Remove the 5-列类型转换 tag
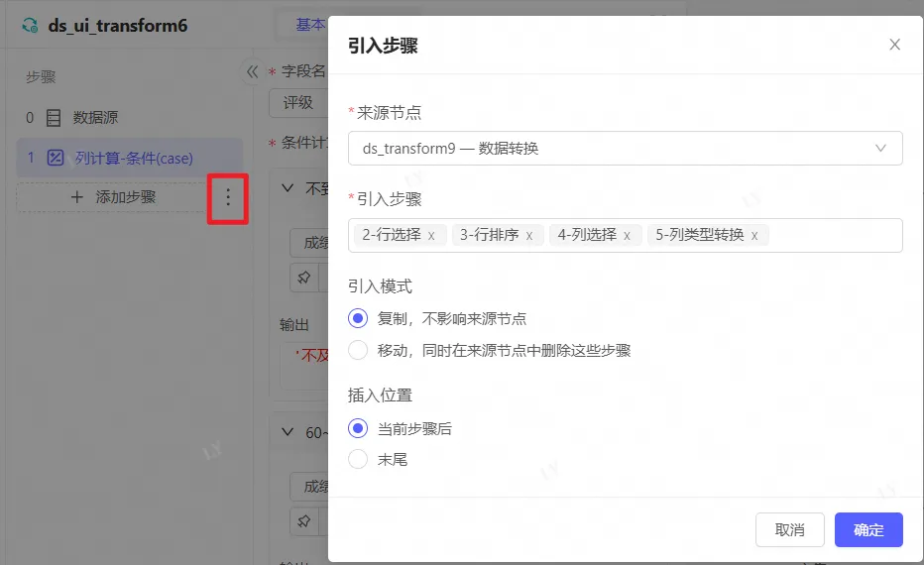 (x=754, y=236)
